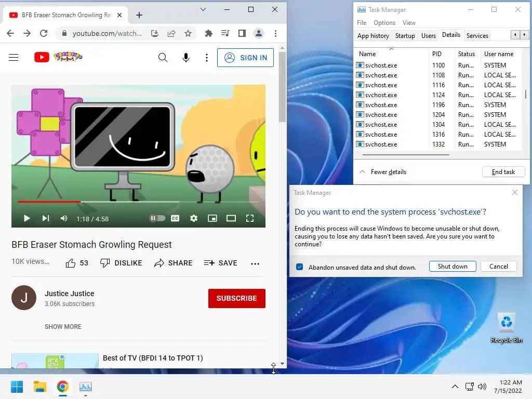This screenshot has width=532, height=399.
Task: Confirm Shut down in dialog
Action: pos(453,267)
